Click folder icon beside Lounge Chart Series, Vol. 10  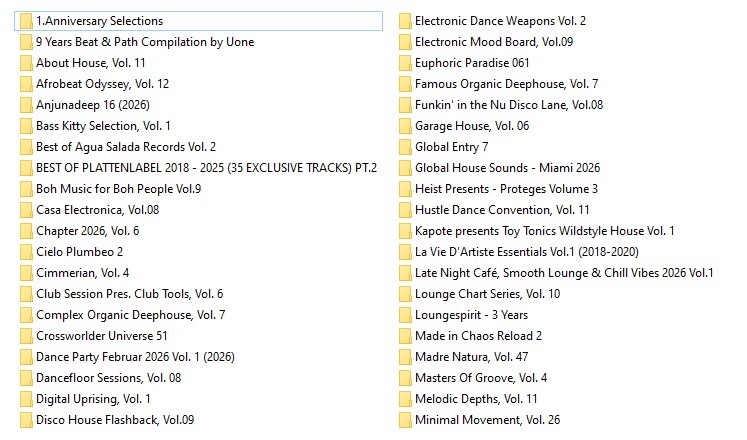405,294
